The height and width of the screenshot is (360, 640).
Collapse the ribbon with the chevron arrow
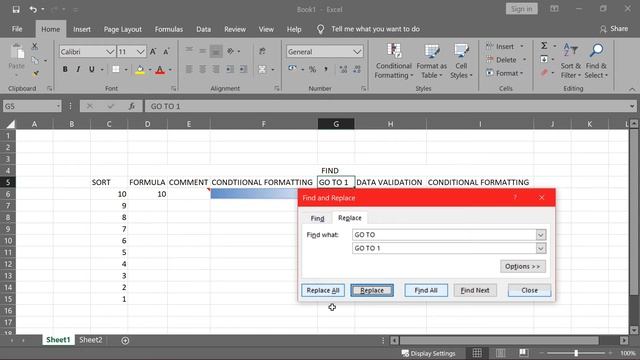pos(632,89)
